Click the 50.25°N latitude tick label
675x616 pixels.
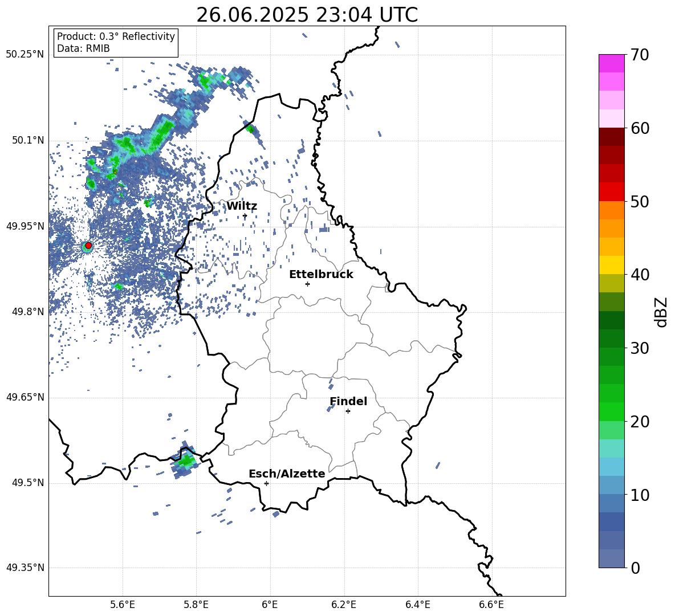tap(25, 55)
